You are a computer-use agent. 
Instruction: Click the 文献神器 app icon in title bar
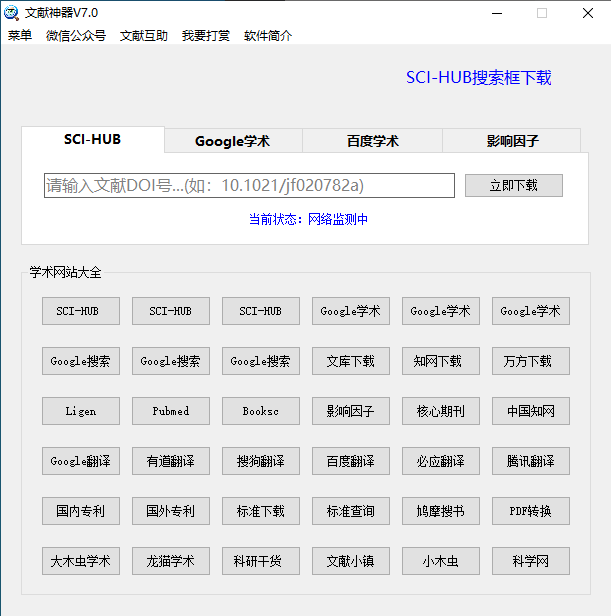[11, 13]
